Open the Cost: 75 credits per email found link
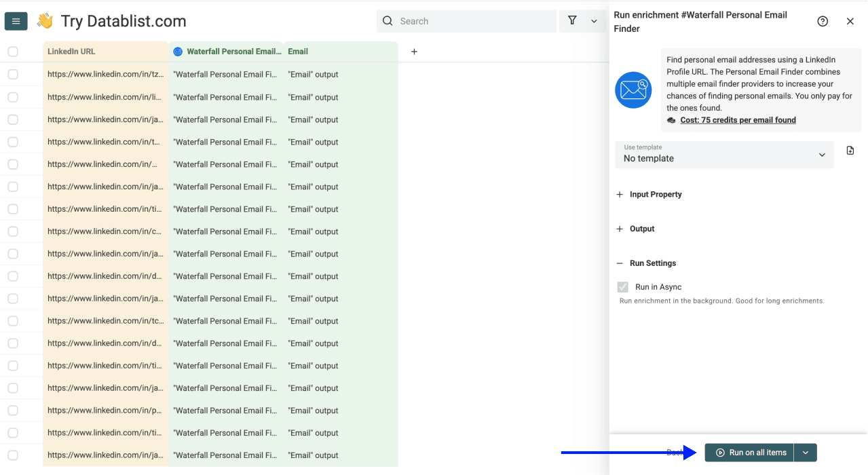Image resolution: width=868 pixels, height=475 pixels. coord(738,119)
